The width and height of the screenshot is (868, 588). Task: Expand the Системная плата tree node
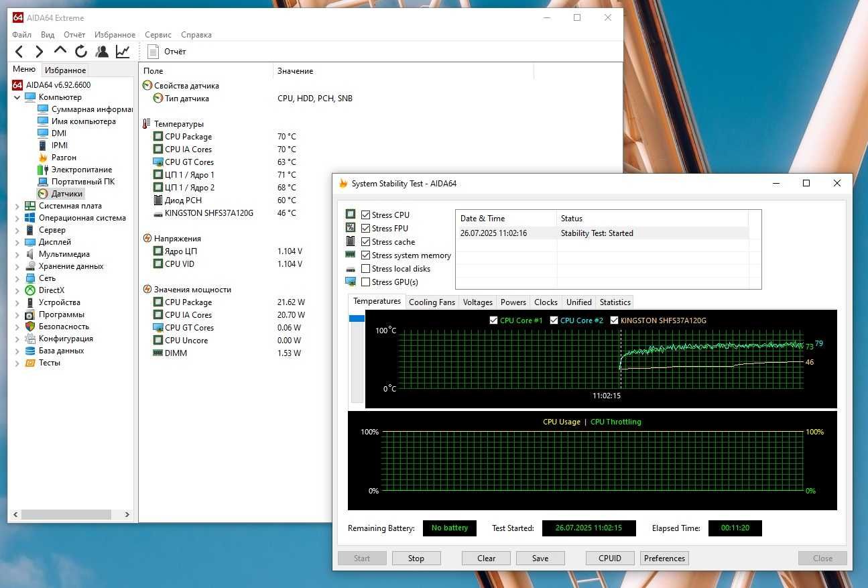tap(17, 206)
